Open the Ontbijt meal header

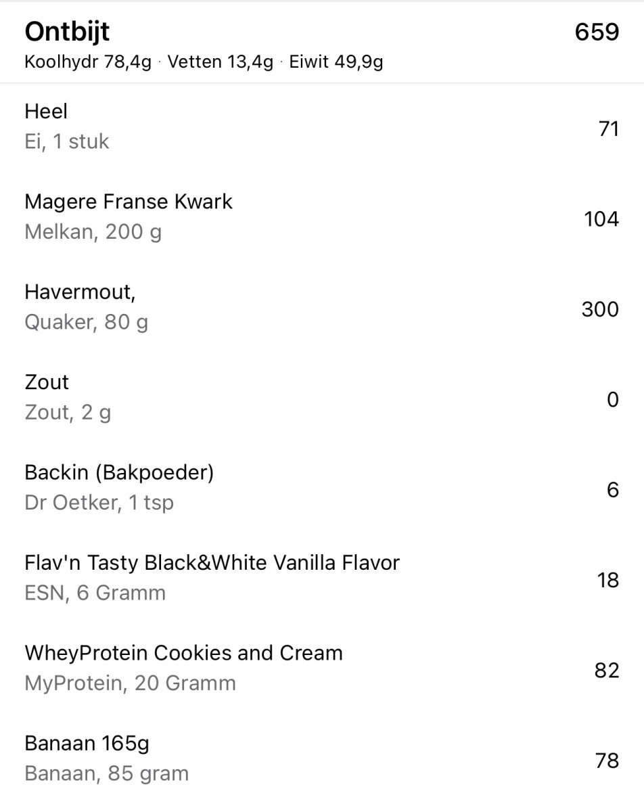pos(67,32)
